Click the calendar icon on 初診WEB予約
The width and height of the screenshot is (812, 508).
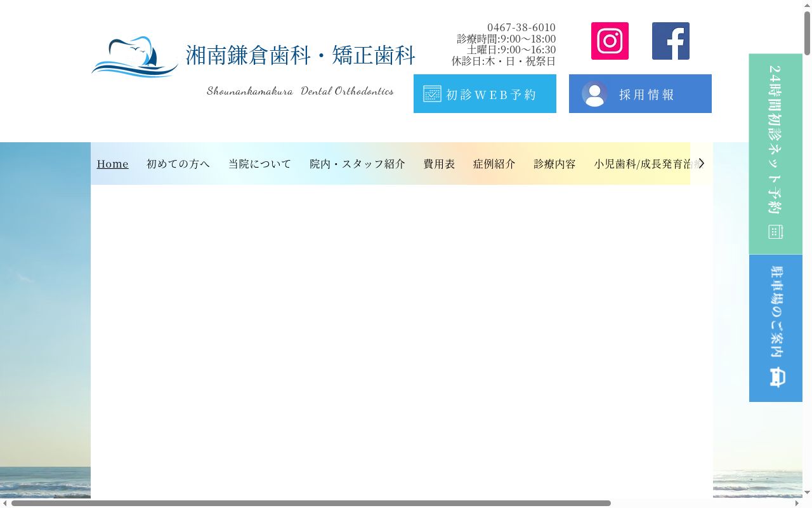click(432, 94)
